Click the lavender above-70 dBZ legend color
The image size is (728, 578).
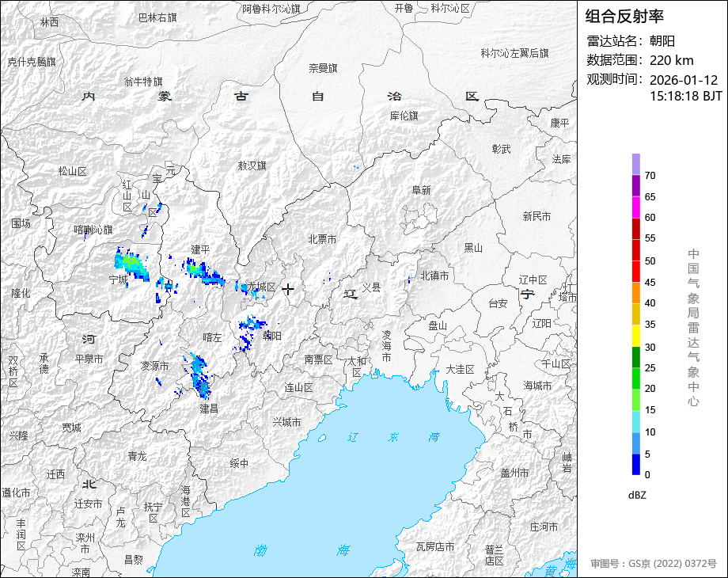636,164
